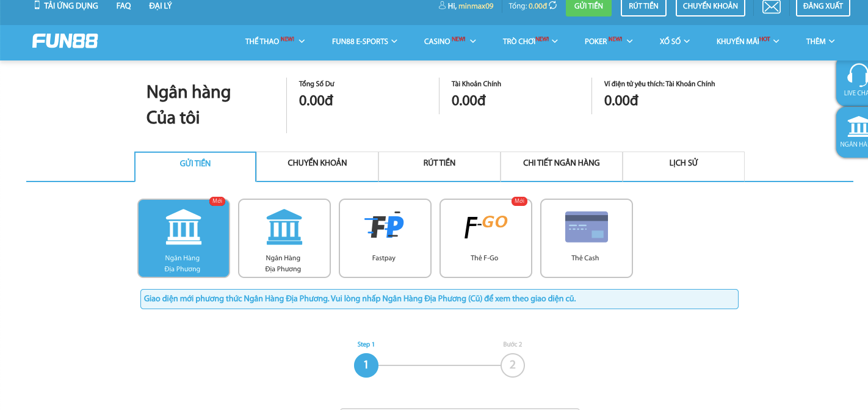Click the header Rút Tiền button
This screenshot has height=410, width=868.
point(643,7)
